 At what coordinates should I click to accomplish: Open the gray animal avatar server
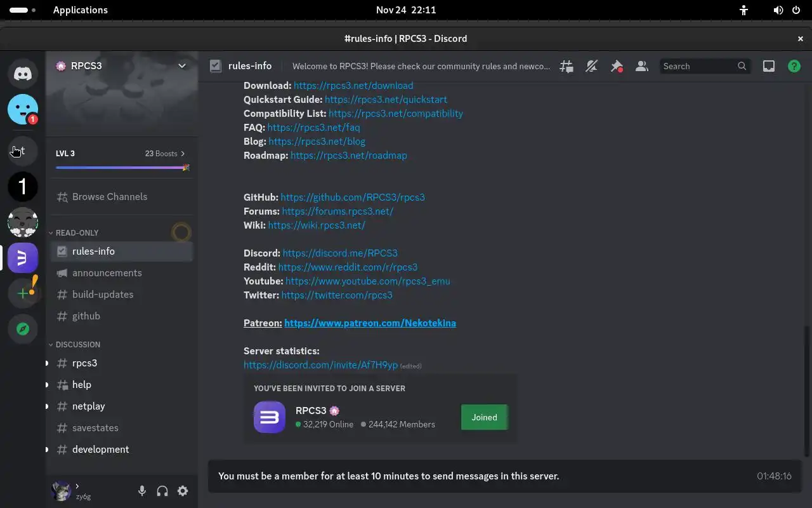coord(23,222)
